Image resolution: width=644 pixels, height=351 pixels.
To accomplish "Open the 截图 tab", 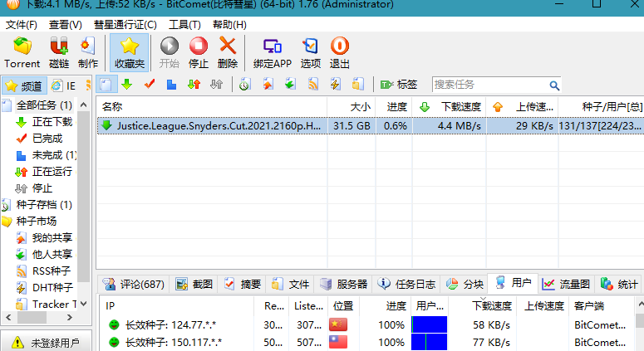I will (194, 284).
